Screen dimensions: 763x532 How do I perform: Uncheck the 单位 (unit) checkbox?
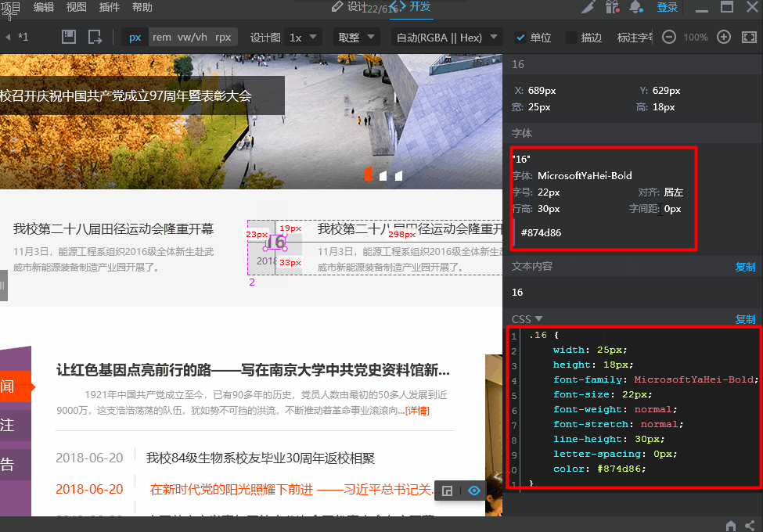(x=520, y=38)
